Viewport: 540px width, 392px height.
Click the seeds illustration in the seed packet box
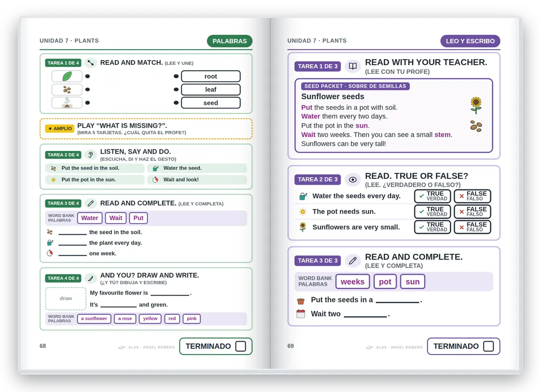(x=476, y=126)
